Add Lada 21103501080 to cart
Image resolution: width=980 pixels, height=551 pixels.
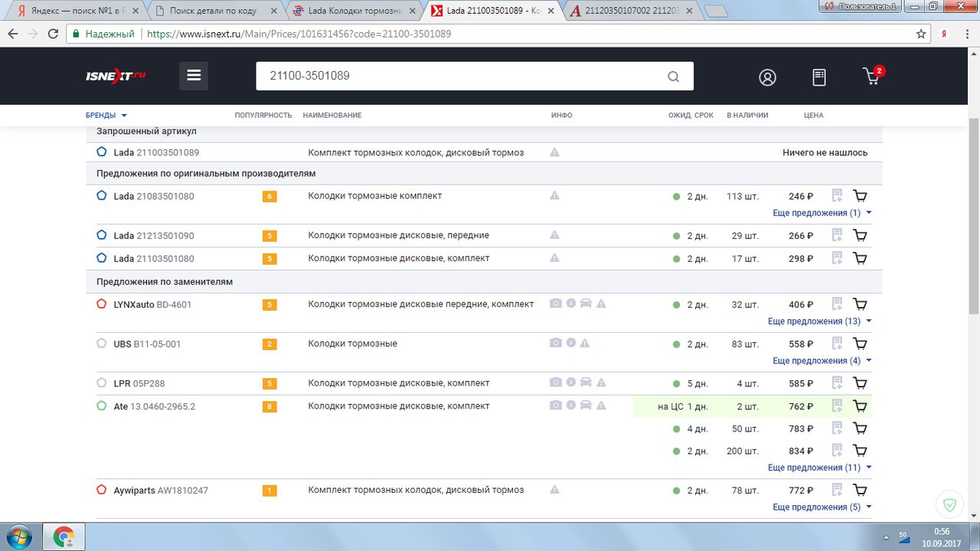point(860,259)
